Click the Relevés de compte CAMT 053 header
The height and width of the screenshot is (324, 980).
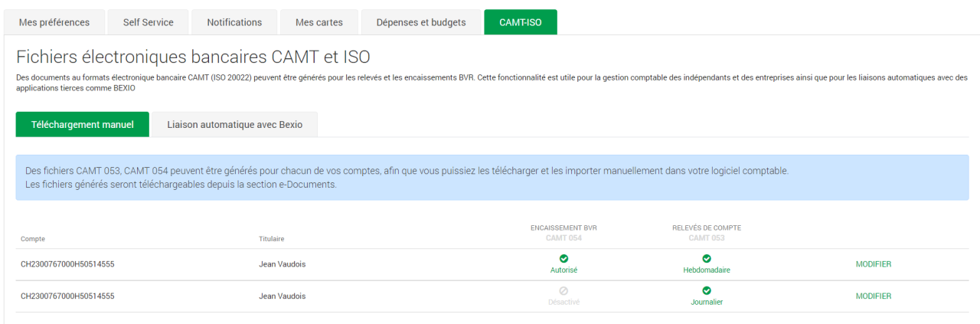[x=707, y=233]
